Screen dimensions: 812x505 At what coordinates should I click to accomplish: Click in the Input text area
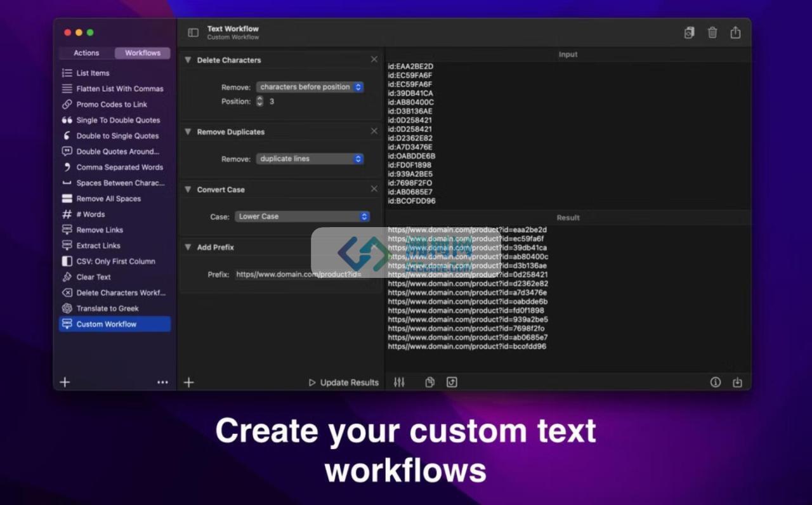(568, 134)
